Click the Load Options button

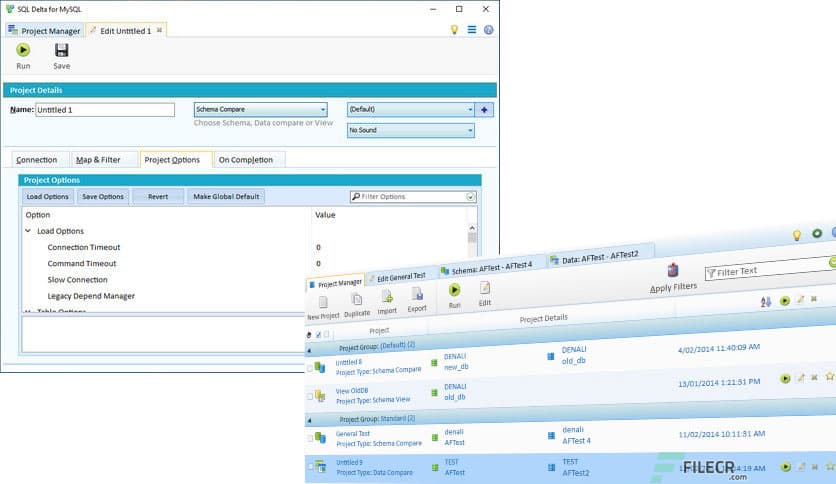tap(47, 197)
